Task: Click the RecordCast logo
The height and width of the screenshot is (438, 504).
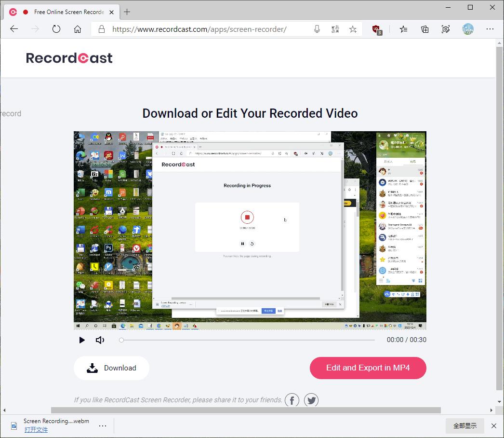Action: pyautogui.click(x=69, y=58)
